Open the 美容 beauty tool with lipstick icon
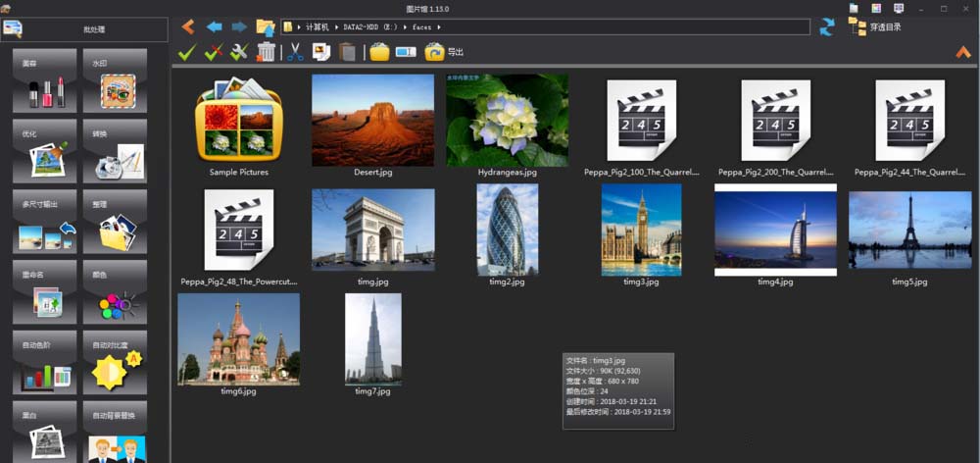The width and height of the screenshot is (980, 463). click(x=44, y=80)
